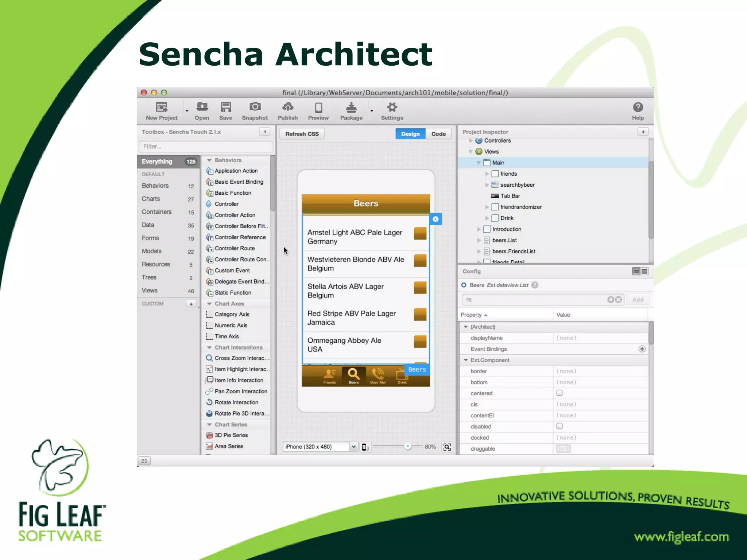Select Stella Artois ABV Lager list row
Image resolution: width=747 pixels, height=560 pixels.
pos(366,291)
